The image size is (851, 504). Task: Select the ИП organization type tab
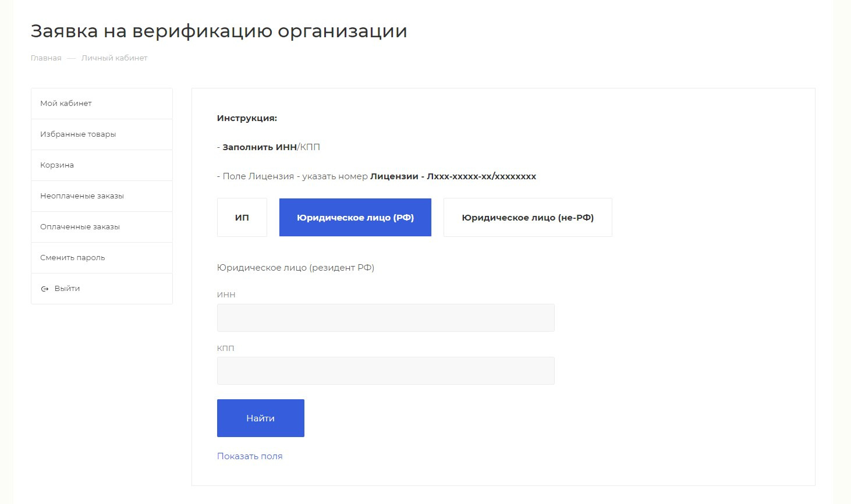242,218
